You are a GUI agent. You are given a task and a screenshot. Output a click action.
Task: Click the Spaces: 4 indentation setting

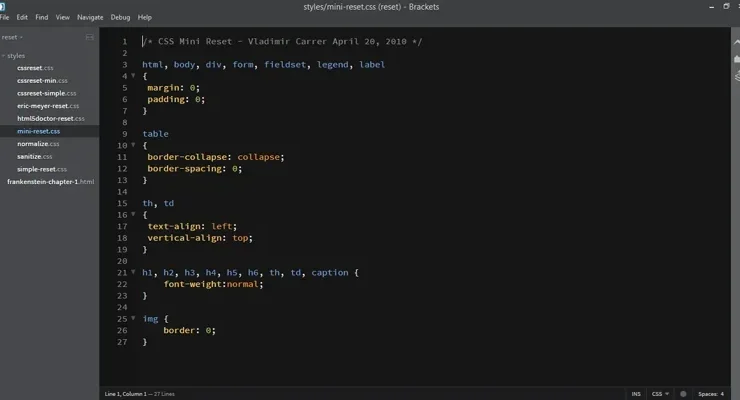710,394
